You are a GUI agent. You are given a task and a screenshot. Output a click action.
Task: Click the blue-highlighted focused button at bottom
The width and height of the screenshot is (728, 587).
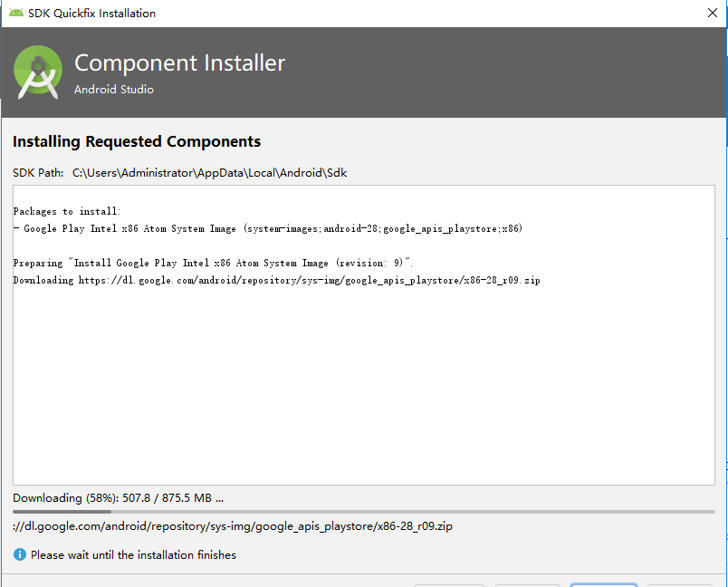pyautogui.click(x=604, y=585)
